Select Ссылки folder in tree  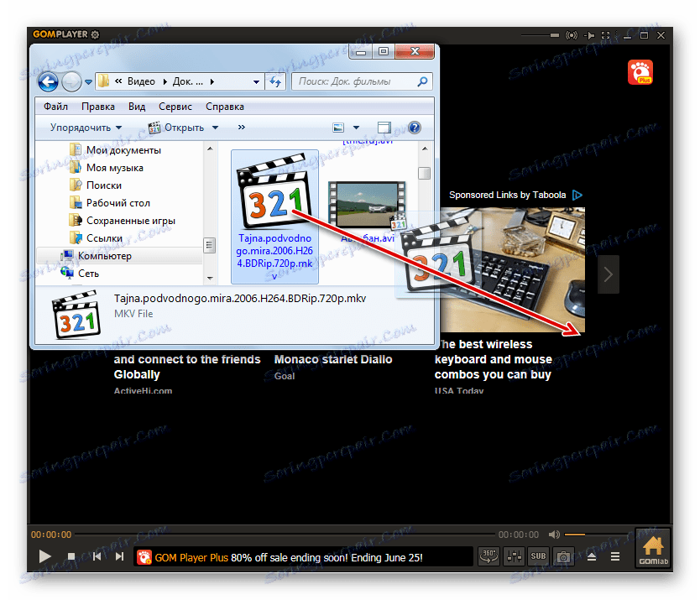click(x=104, y=238)
